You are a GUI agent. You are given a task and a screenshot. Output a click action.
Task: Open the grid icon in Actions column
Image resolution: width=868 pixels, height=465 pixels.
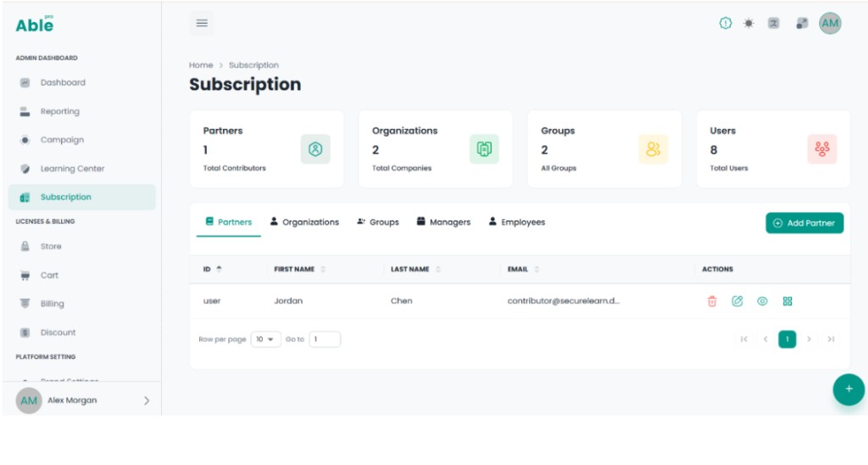[787, 301]
